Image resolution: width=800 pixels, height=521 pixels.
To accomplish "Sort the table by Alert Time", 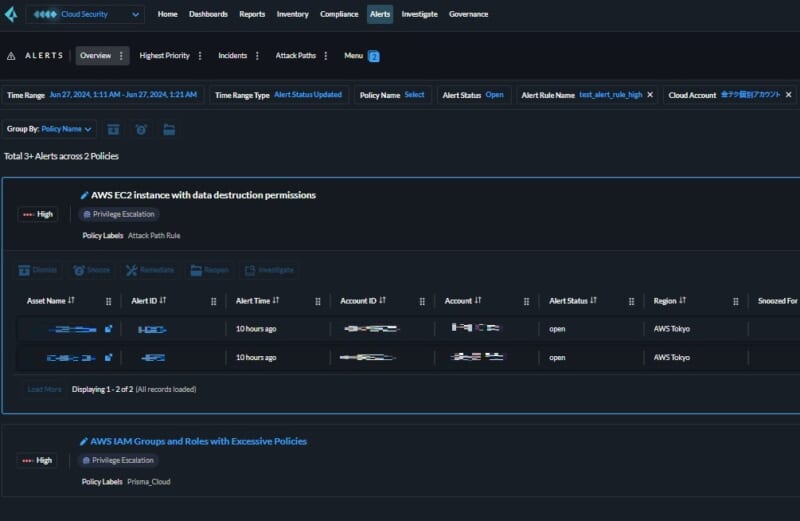I will tap(275, 300).
